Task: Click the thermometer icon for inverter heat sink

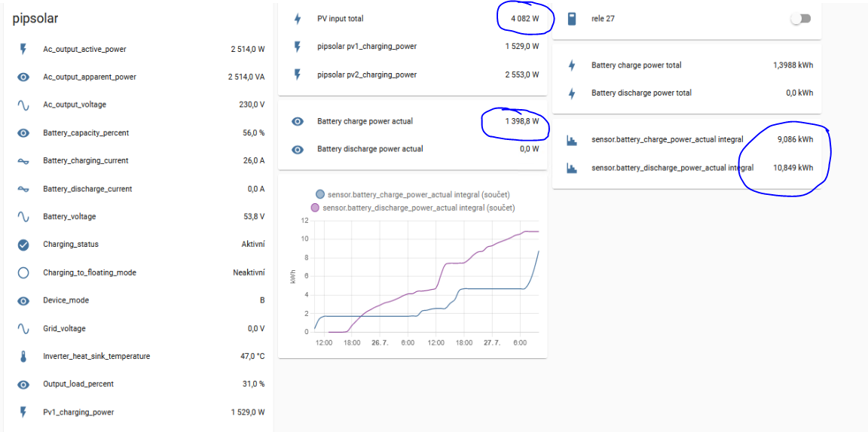Action: click(23, 356)
